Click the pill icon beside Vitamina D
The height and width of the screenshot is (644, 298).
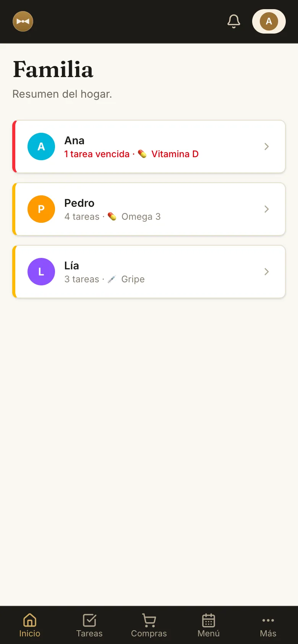(x=142, y=154)
